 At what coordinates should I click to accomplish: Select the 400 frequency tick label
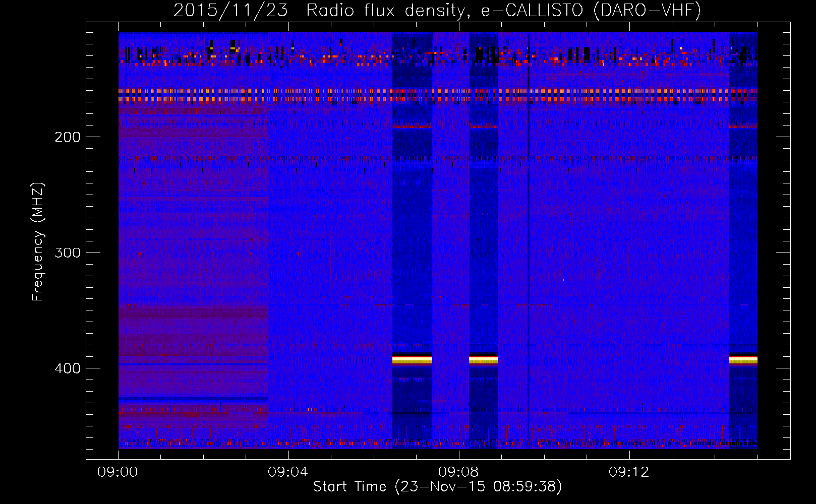tap(68, 368)
